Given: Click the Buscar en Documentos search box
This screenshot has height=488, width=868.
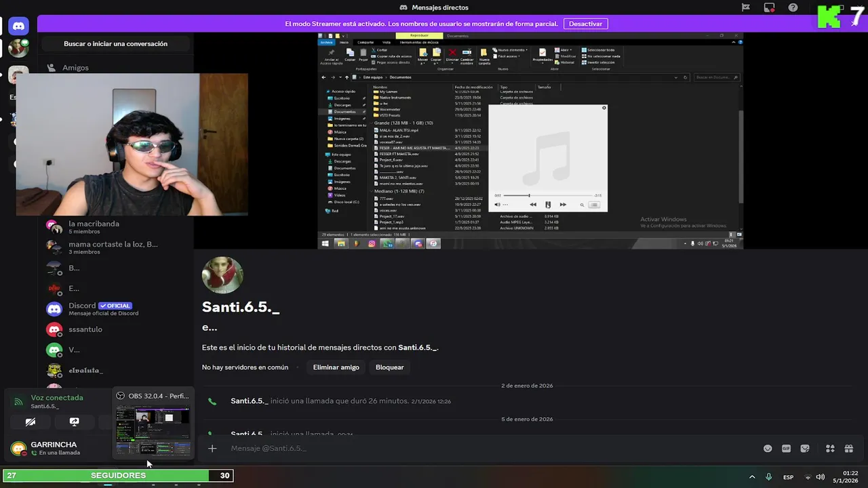Looking at the screenshot, I should (716, 77).
